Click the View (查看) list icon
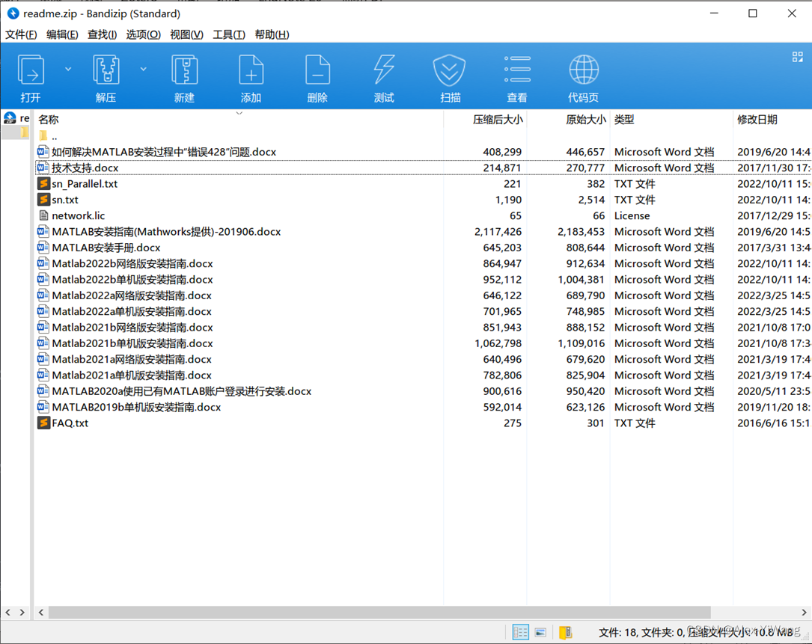This screenshot has height=644, width=812. click(517, 70)
